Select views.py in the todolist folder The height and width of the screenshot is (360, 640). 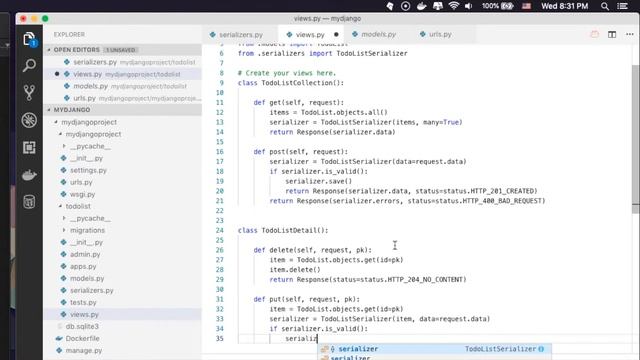click(x=122, y=314)
